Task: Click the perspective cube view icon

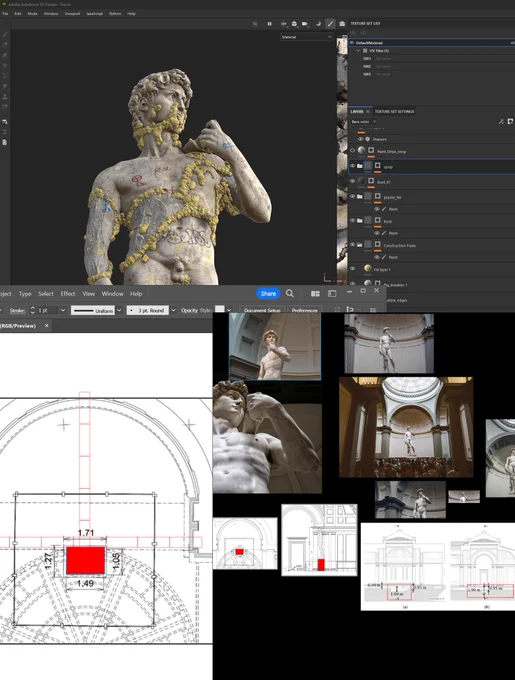Action: coord(294,24)
